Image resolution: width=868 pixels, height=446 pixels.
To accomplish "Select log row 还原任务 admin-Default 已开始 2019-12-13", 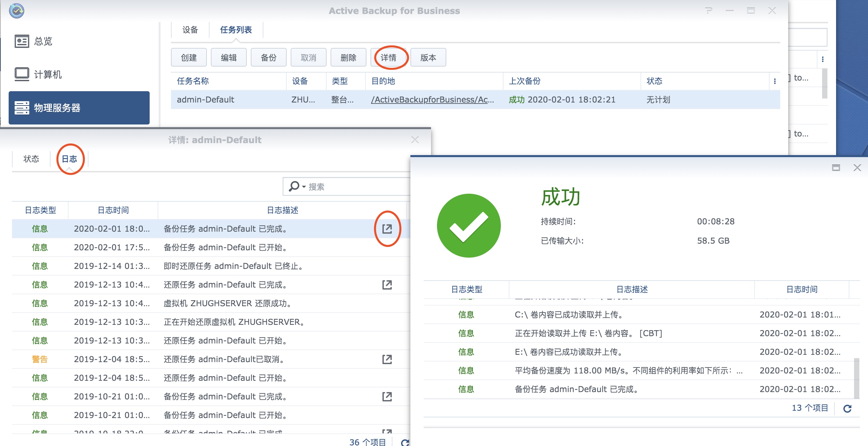I will click(211, 341).
